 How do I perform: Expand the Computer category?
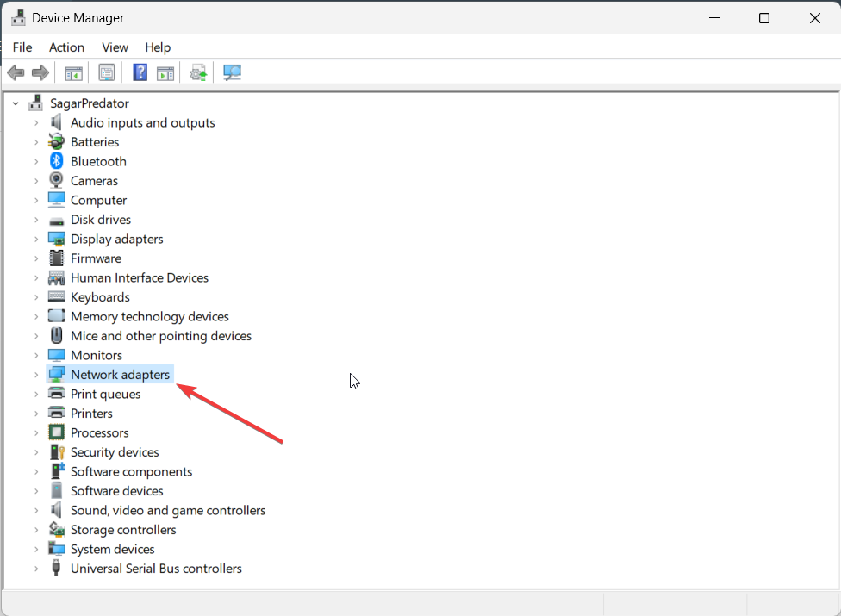click(x=36, y=200)
